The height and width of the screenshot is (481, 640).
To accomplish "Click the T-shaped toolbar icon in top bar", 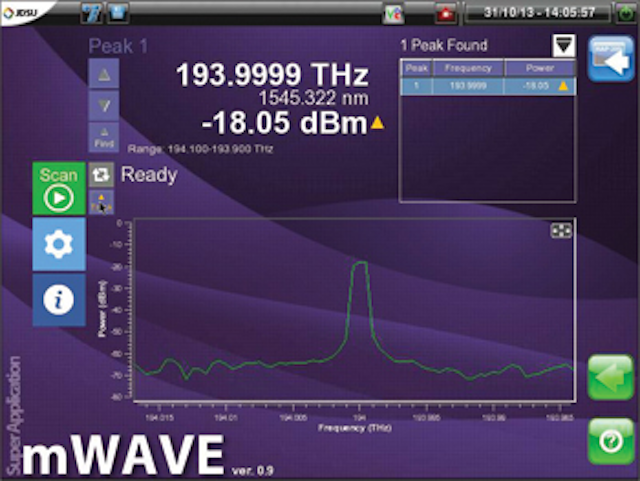I will [x=92, y=13].
